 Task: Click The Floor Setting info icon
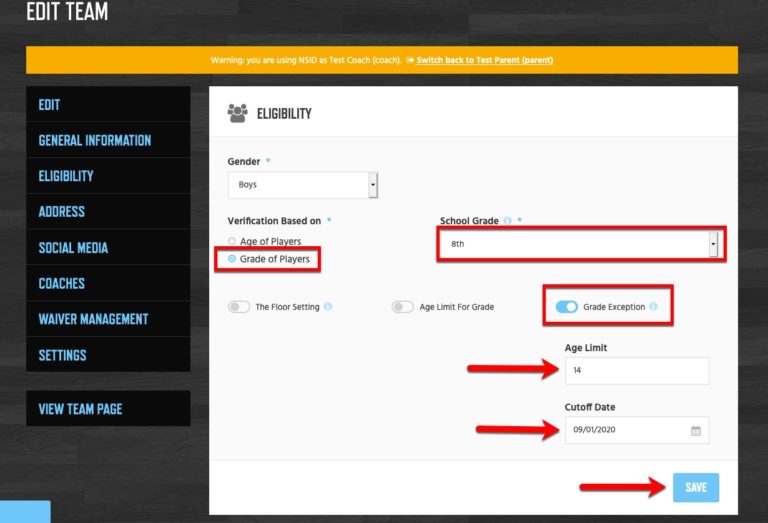click(x=328, y=307)
